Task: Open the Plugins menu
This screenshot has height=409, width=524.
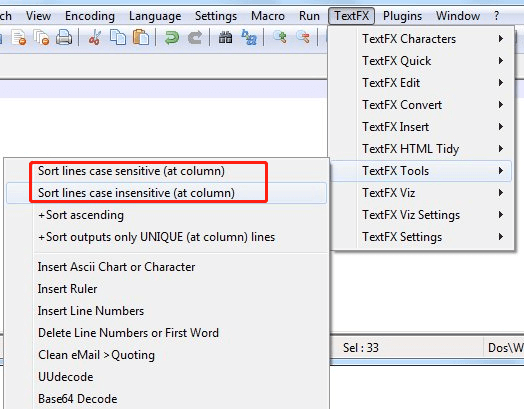Action: (x=402, y=16)
